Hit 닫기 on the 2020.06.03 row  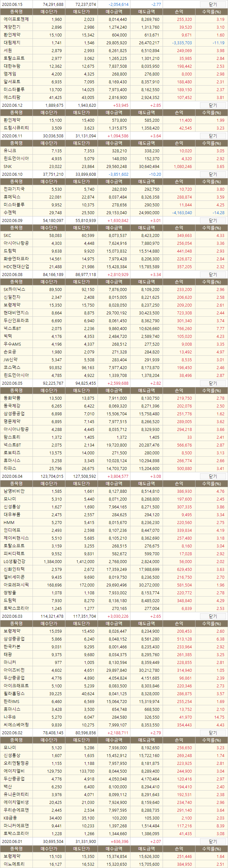pos(213,616)
